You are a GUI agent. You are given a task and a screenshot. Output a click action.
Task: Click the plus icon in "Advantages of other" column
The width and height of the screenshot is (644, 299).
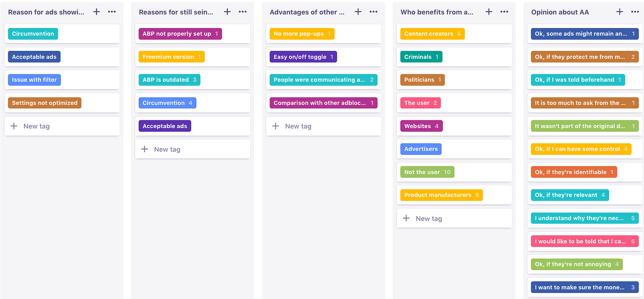click(358, 12)
